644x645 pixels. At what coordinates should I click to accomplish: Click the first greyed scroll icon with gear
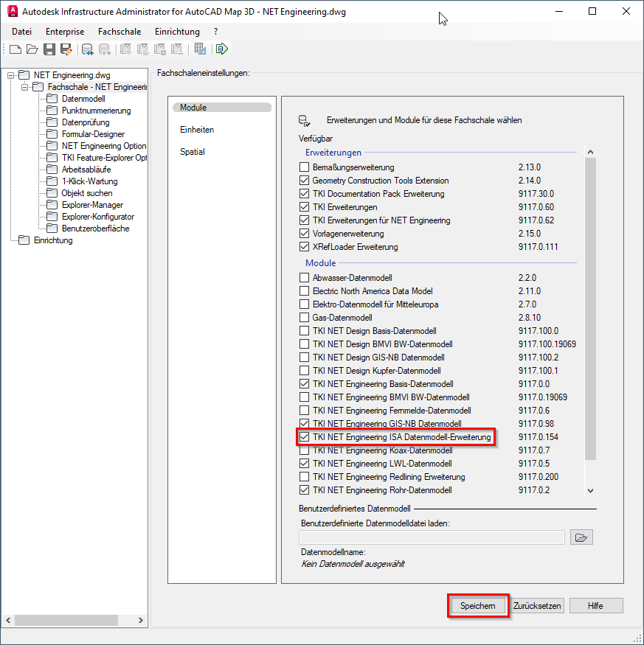125,49
